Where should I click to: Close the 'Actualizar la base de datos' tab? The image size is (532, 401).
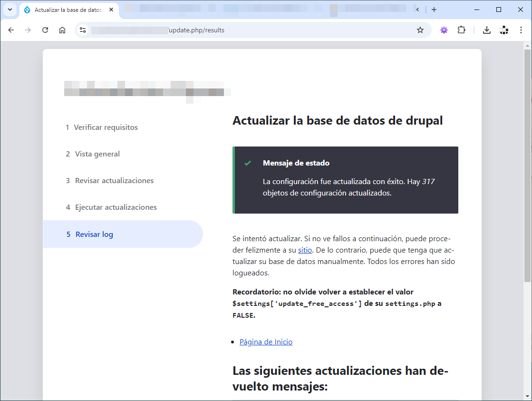tap(111, 10)
